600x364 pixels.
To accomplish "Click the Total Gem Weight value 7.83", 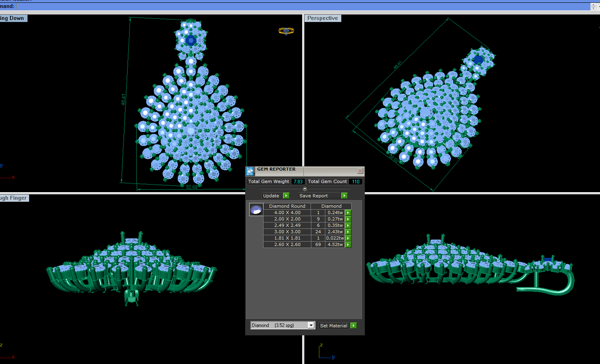I will pyautogui.click(x=298, y=181).
